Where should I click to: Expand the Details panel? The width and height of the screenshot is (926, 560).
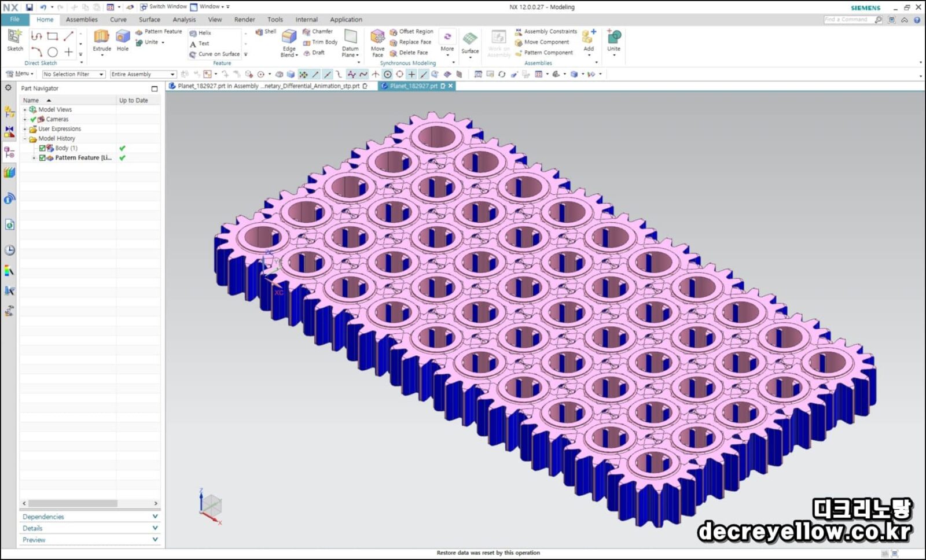(x=90, y=528)
